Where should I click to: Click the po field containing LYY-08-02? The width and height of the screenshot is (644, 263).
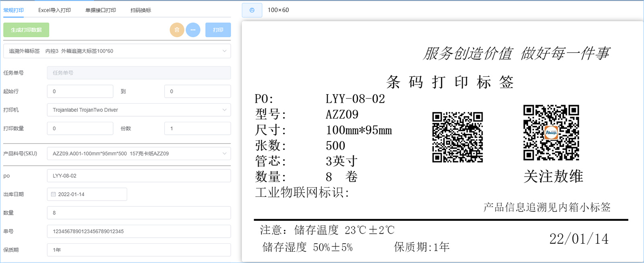tap(139, 176)
